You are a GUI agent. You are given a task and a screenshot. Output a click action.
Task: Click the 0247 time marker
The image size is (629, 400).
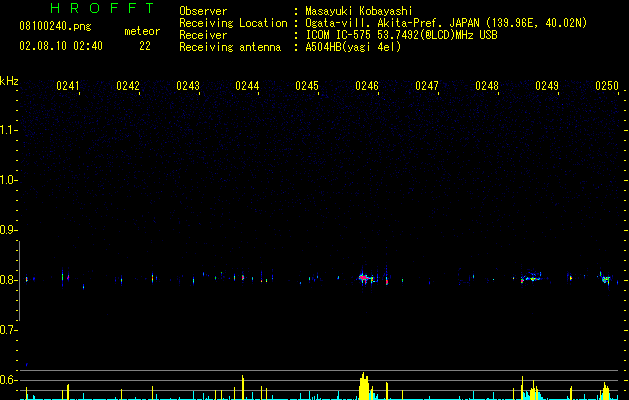[x=427, y=86]
